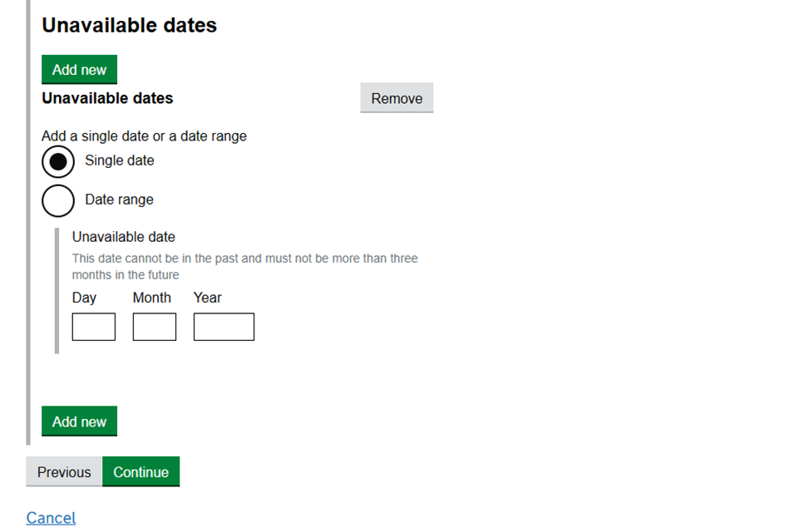Click the large "Unavailable dates" page heading
The width and height of the screenshot is (798, 532).
click(x=130, y=26)
